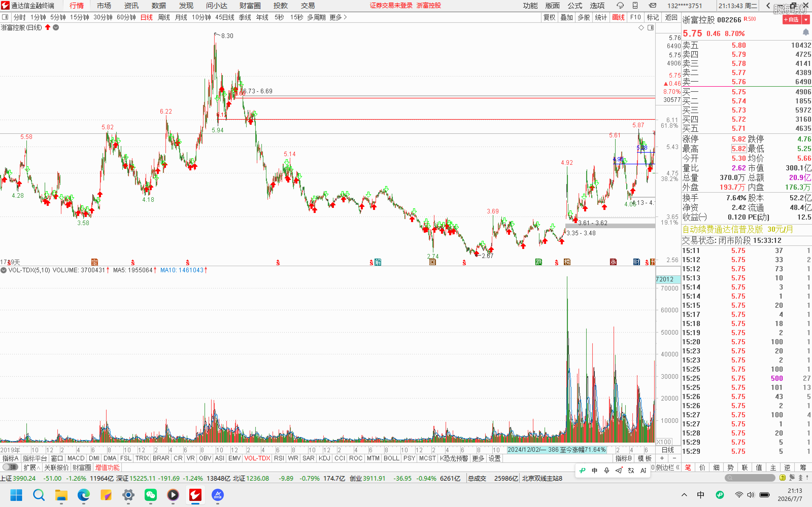Open the 公式 menu

click(575, 5)
